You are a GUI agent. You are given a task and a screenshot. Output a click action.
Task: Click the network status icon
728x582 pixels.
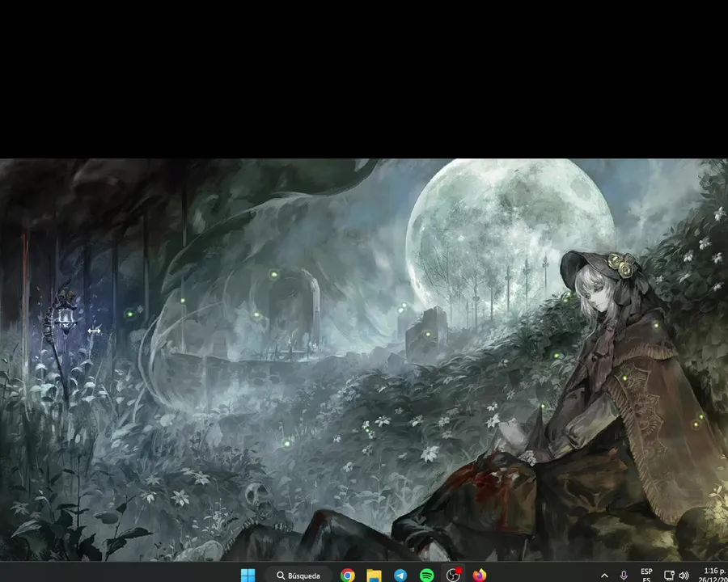[x=669, y=576]
